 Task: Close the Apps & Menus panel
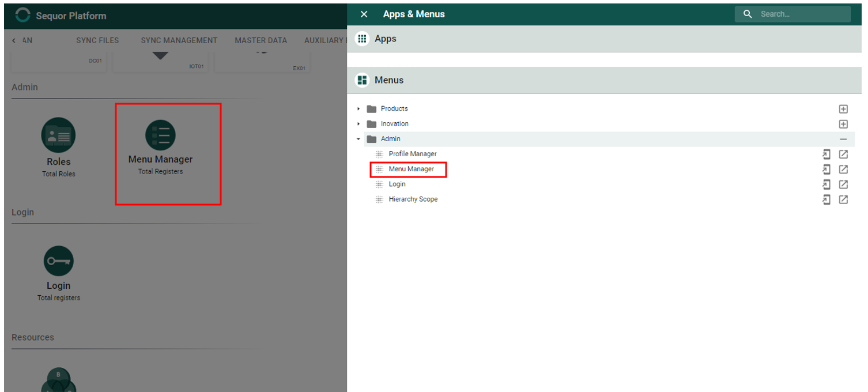(x=364, y=14)
